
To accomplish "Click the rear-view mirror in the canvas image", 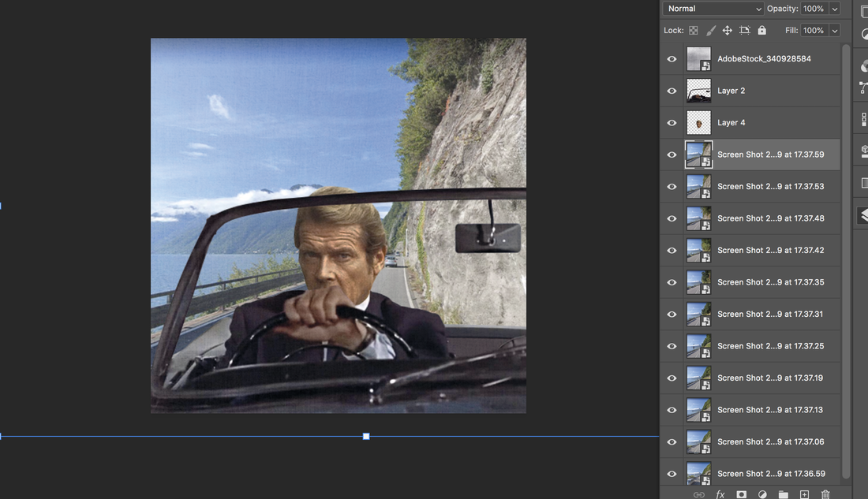I will click(488, 238).
